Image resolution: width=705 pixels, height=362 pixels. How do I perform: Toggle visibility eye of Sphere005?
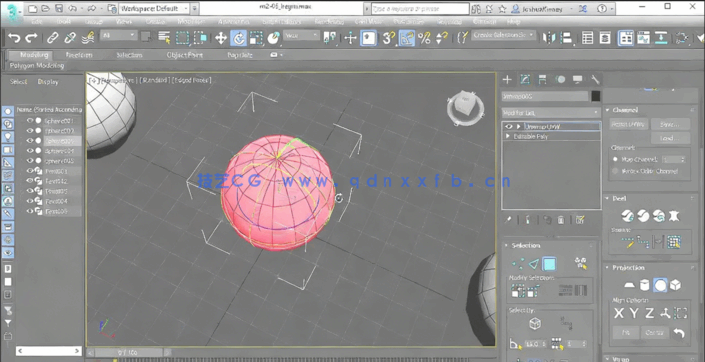[30, 161]
